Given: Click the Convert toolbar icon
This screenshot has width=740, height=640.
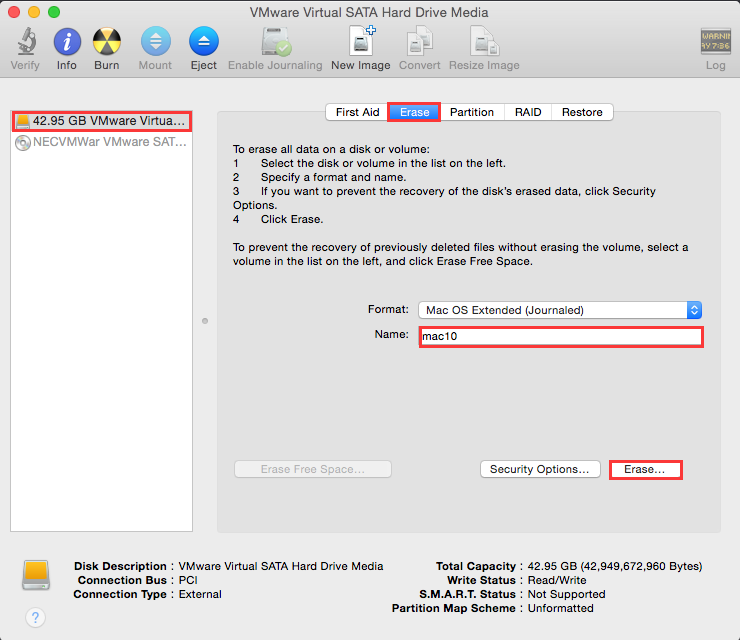Looking at the screenshot, I should [x=420, y=42].
